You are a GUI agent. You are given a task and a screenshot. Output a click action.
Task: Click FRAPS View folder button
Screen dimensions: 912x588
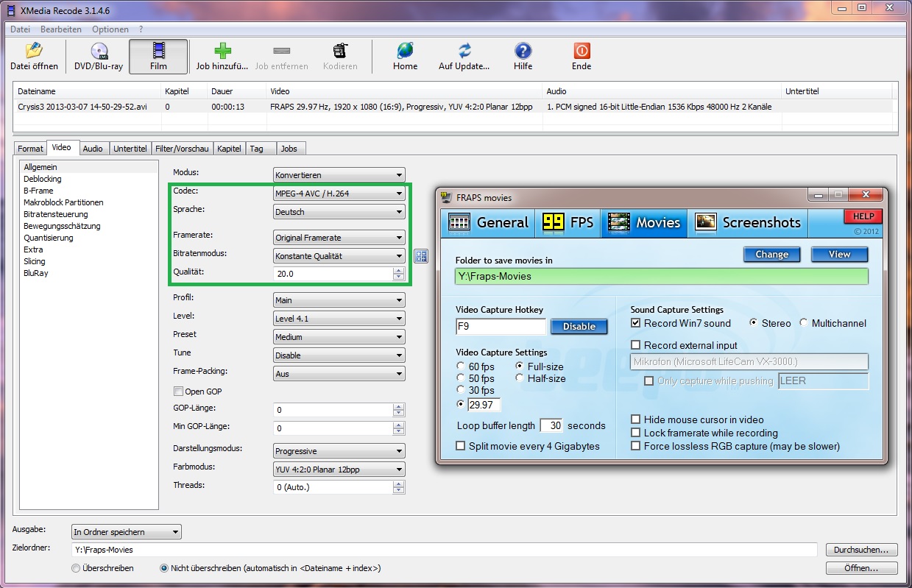pyautogui.click(x=839, y=254)
